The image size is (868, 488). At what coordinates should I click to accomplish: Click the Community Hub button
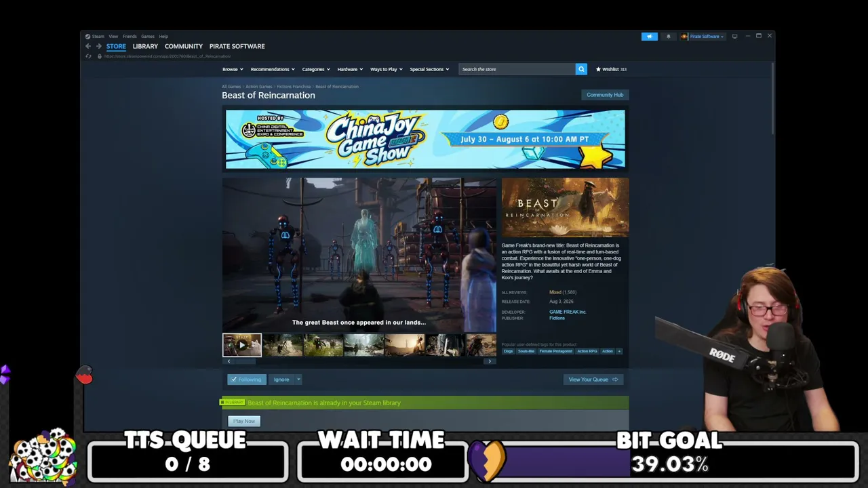click(x=605, y=95)
